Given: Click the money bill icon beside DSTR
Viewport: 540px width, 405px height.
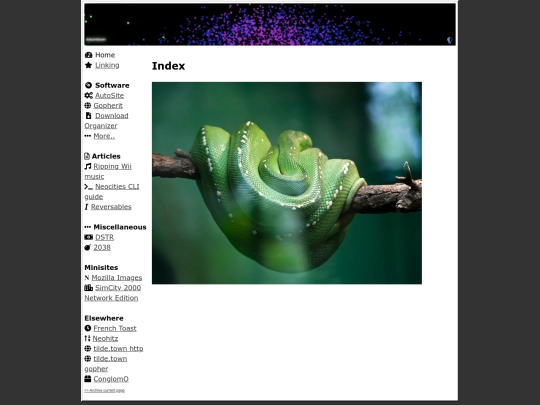Looking at the screenshot, I should click(x=89, y=237).
